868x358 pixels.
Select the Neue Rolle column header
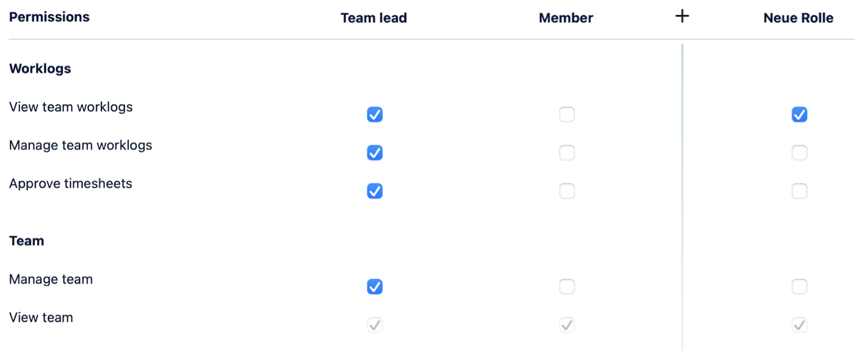[798, 18]
